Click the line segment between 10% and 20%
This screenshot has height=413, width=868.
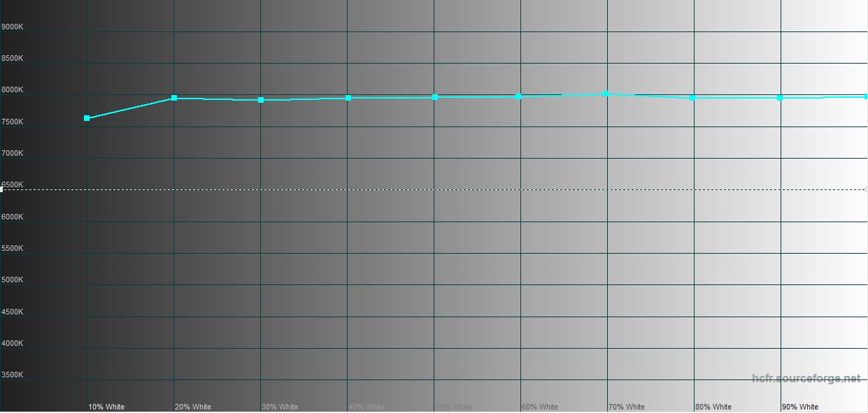click(x=130, y=108)
